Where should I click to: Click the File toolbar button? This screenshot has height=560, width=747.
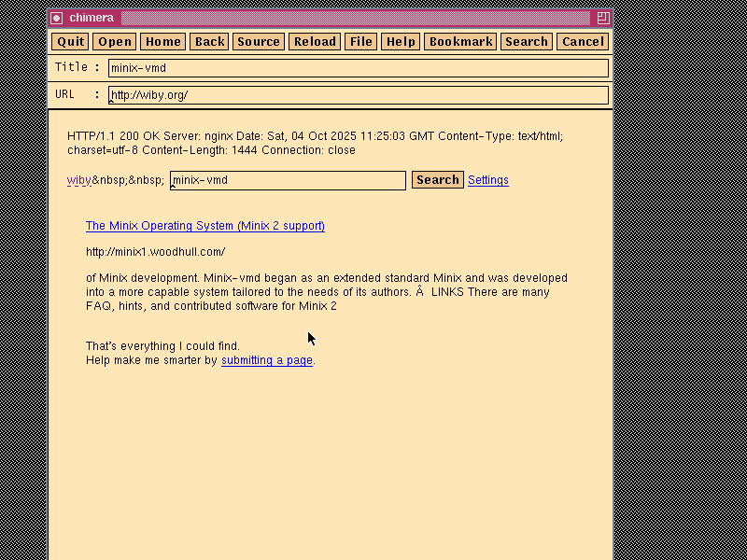pos(361,41)
